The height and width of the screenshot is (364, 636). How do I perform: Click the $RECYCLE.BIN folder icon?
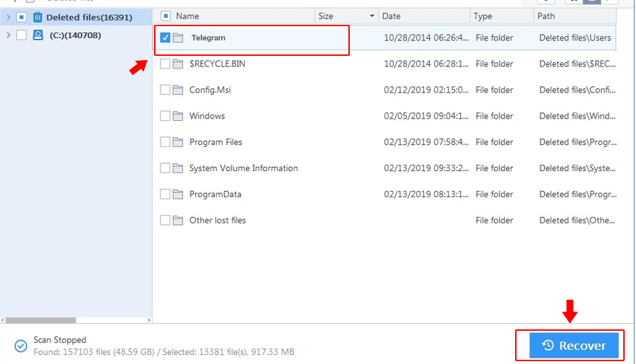pyautogui.click(x=178, y=64)
